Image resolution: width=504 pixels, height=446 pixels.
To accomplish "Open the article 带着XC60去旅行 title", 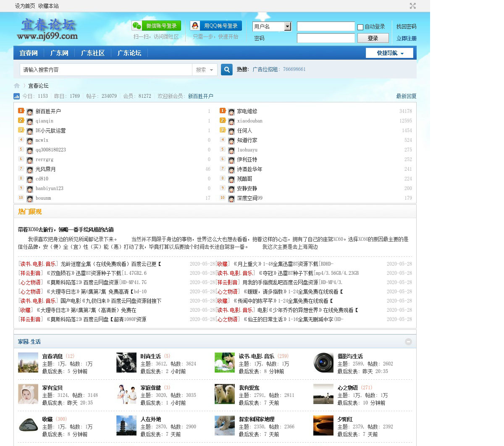I will 66,230.
